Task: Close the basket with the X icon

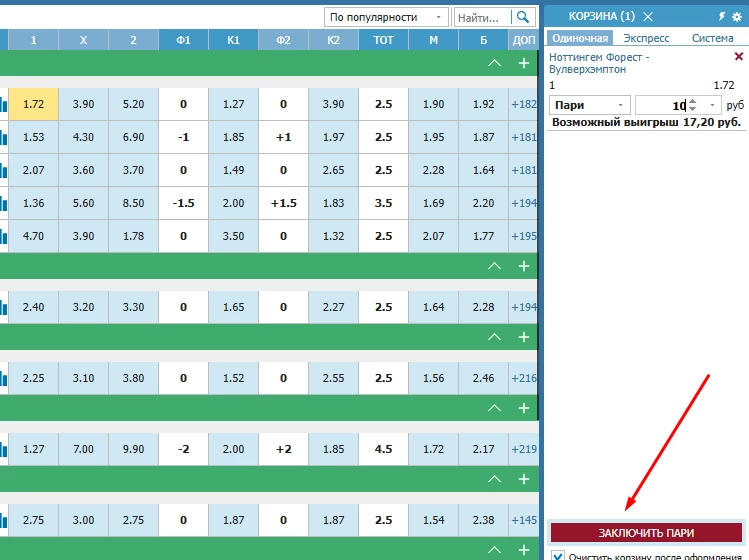Action: (648, 17)
